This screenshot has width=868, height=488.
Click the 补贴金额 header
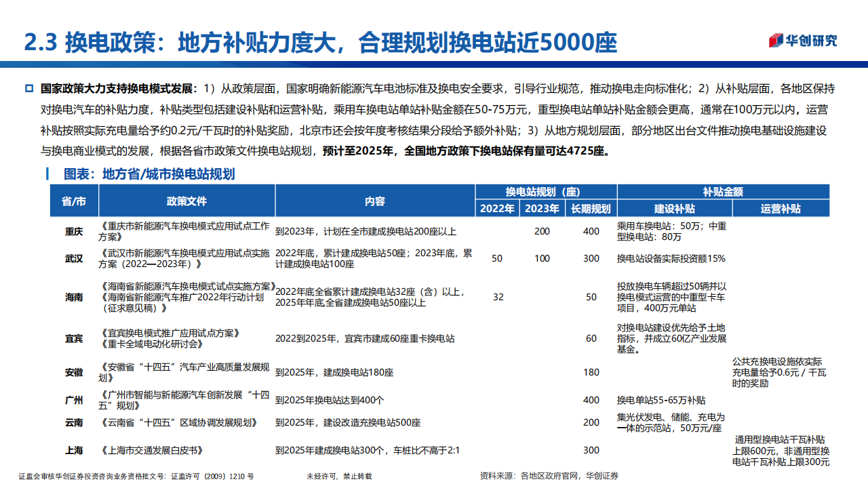click(724, 192)
